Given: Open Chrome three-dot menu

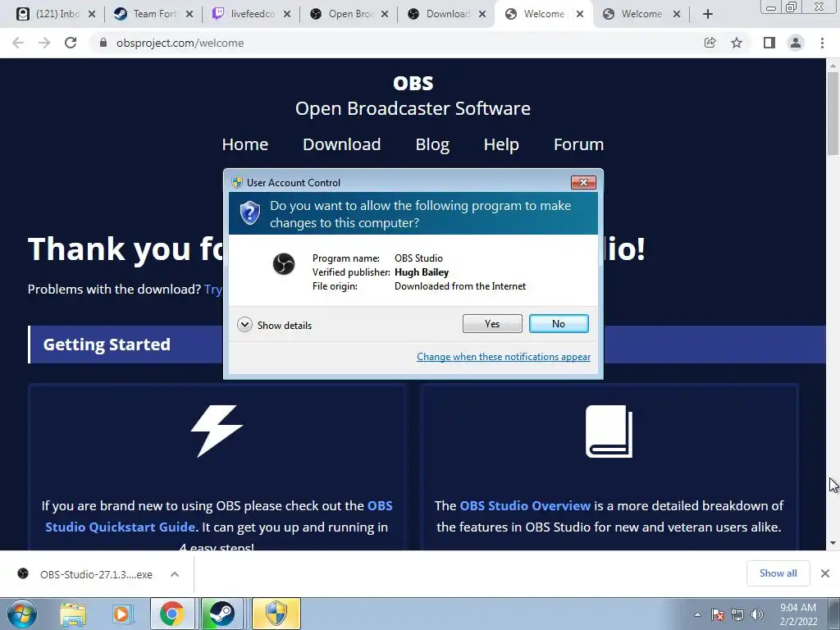Looking at the screenshot, I should click(822, 43).
